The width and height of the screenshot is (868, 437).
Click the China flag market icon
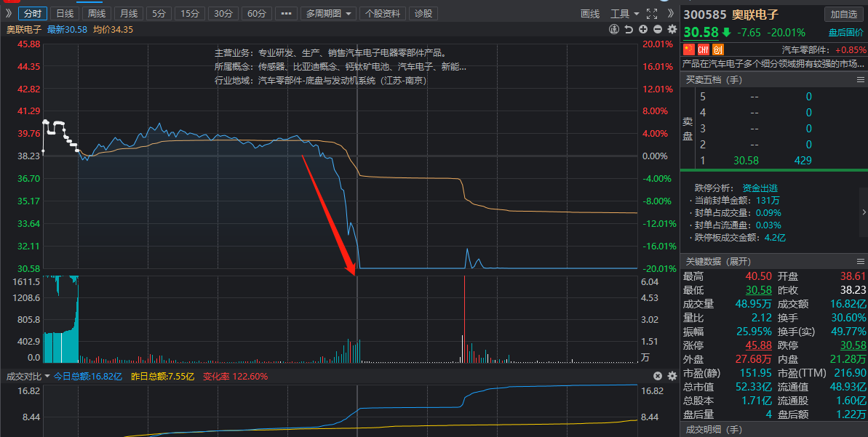coord(688,49)
